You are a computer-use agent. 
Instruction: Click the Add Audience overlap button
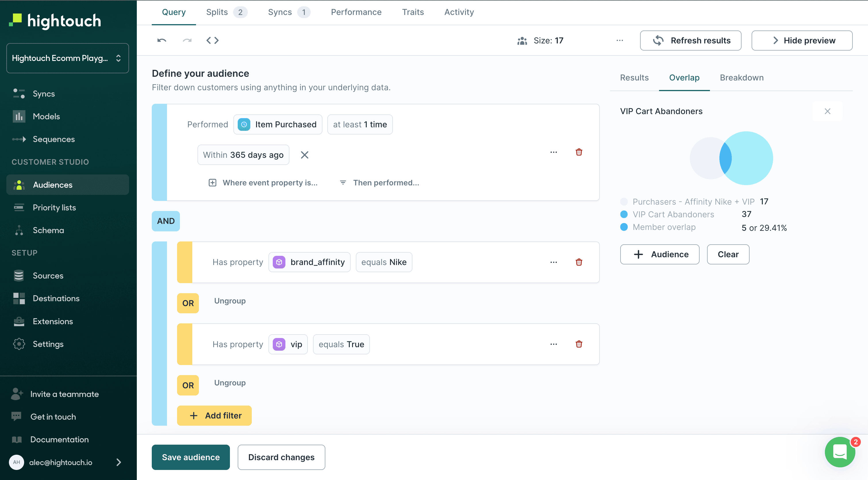point(660,254)
